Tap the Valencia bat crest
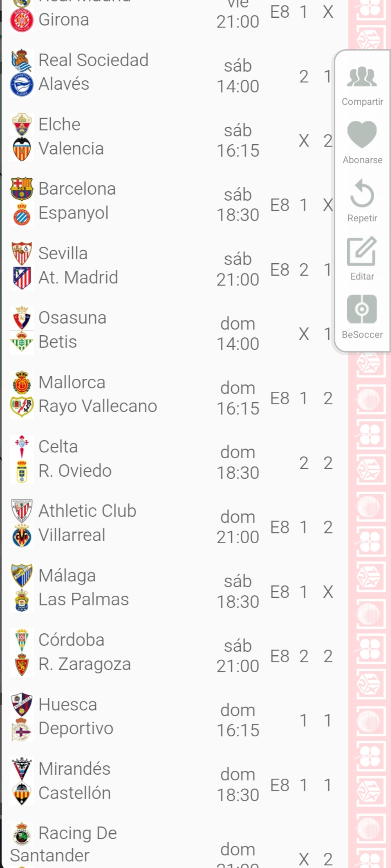 pos(22,149)
